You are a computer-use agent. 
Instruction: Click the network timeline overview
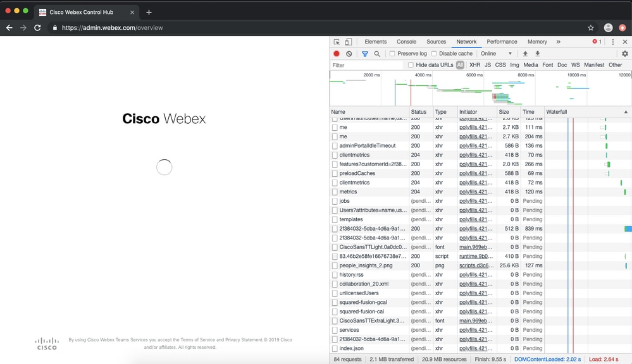point(480,88)
